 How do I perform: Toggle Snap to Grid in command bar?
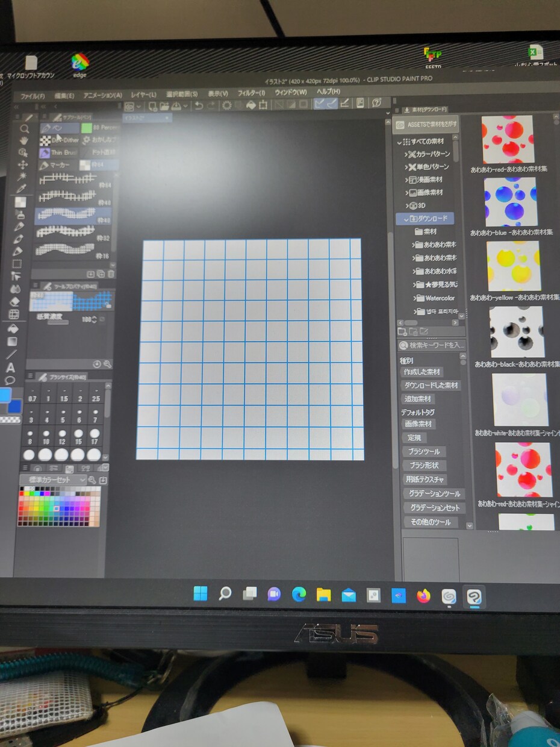(x=344, y=104)
